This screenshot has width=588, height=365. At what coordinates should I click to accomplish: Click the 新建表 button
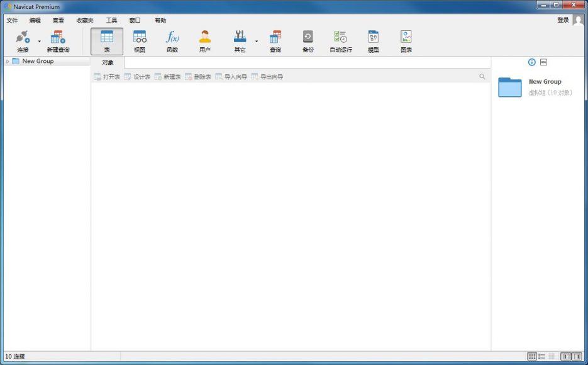[168, 77]
